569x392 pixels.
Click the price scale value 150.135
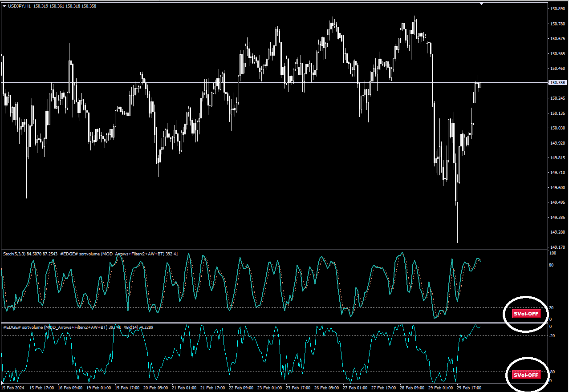[x=557, y=113]
